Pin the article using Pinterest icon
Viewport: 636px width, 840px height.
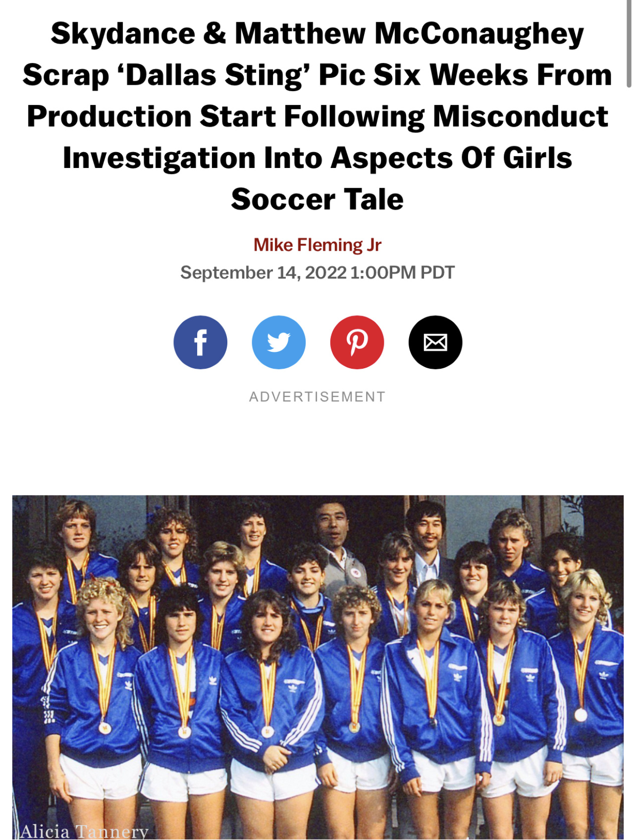(x=357, y=342)
